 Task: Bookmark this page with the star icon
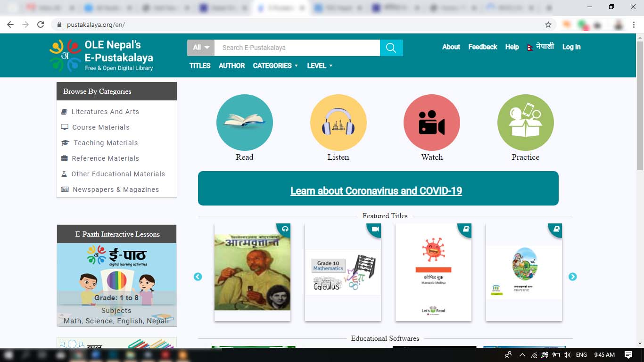tap(548, 25)
